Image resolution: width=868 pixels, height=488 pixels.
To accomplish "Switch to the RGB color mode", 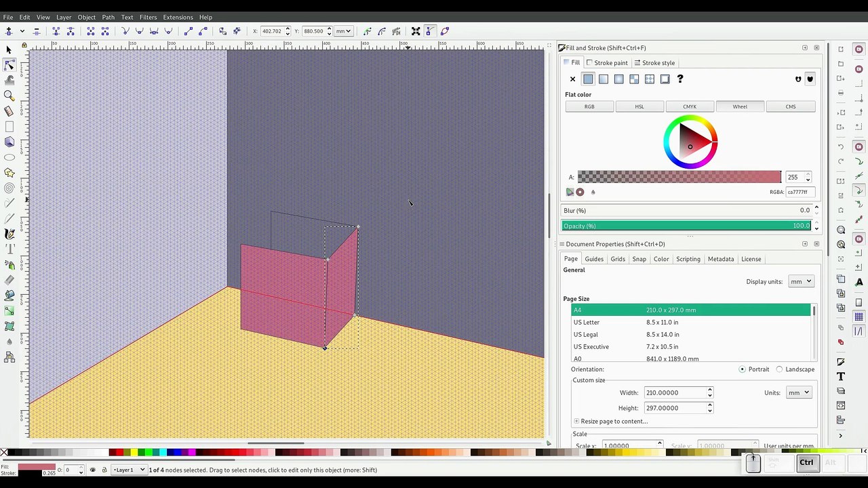I will [x=589, y=106].
